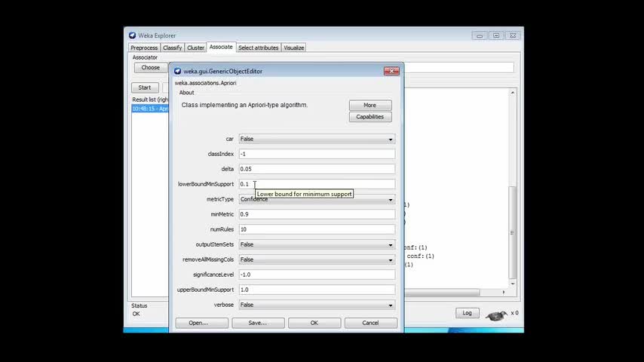Click the GenericObjectEditor title logo icon
644x362 pixels.
tap(177, 71)
